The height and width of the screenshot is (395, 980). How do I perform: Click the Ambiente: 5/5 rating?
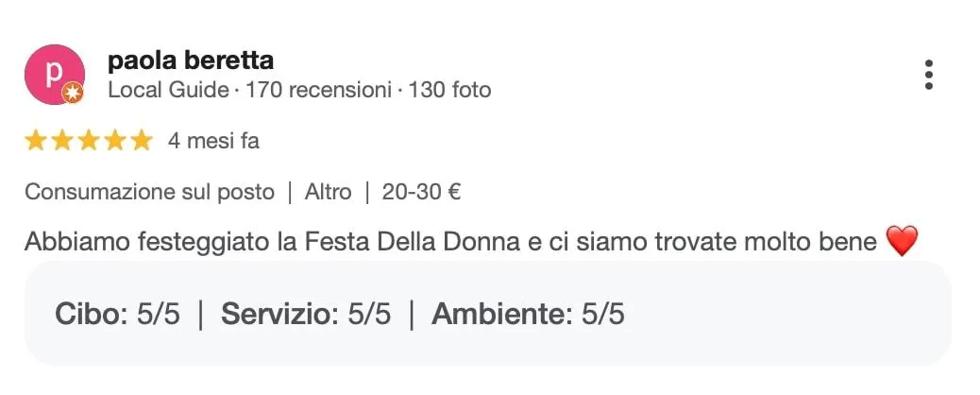click(x=528, y=314)
